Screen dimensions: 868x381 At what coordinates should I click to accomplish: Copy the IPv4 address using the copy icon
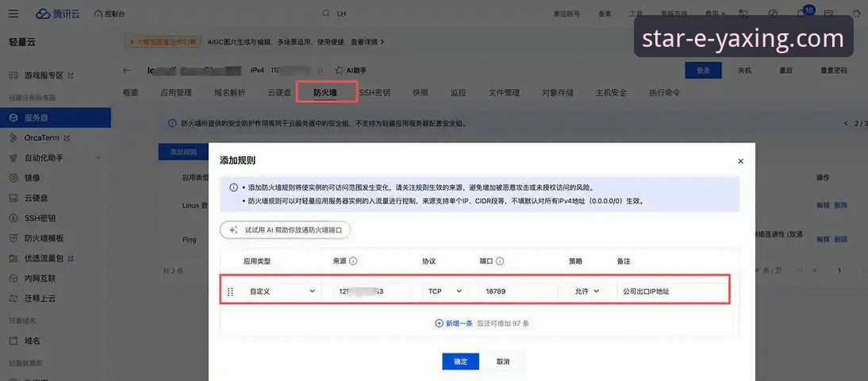pyautogui.click(x=320, y=71)
